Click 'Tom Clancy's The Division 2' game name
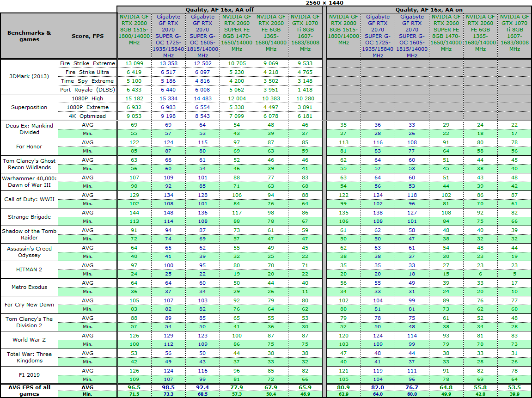532x398 pixels. pos(29,322)
